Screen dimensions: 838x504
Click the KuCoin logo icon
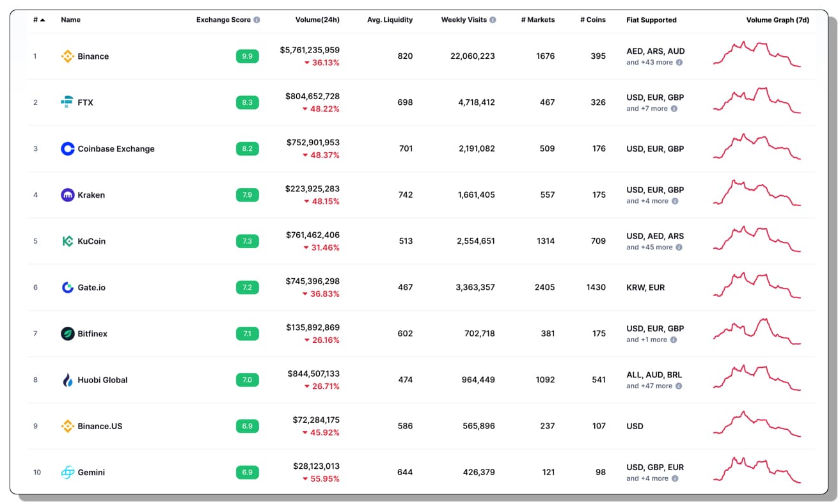pos(67,241)
